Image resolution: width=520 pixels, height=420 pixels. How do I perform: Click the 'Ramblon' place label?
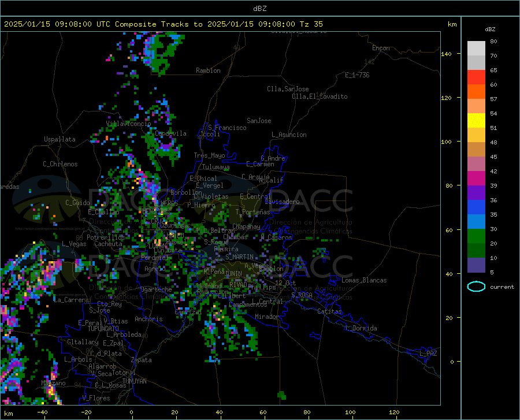[208, 70]
